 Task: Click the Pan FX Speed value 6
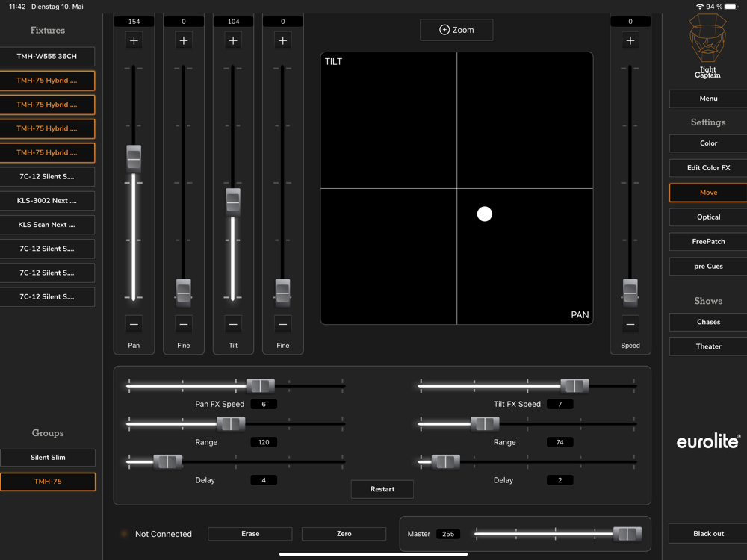tap(264, 404)
